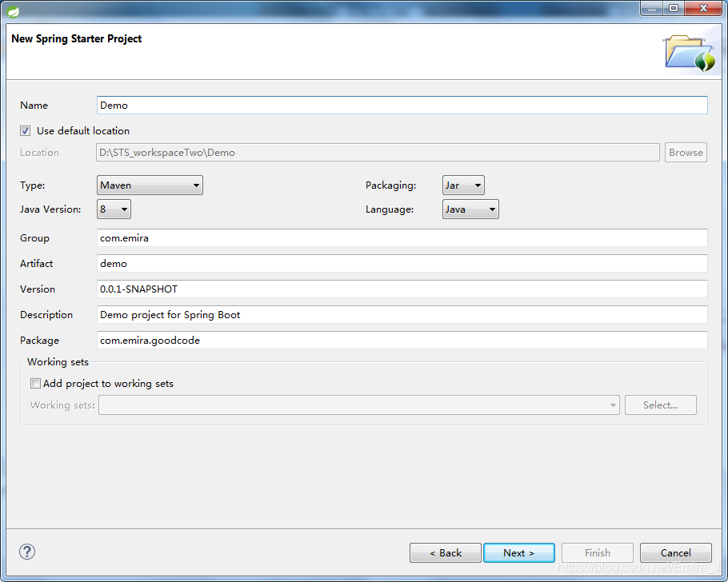The width and height of the screenshot is (728, 582).
Task: Expand the Java Version dropdown
Action: (114, 209)
